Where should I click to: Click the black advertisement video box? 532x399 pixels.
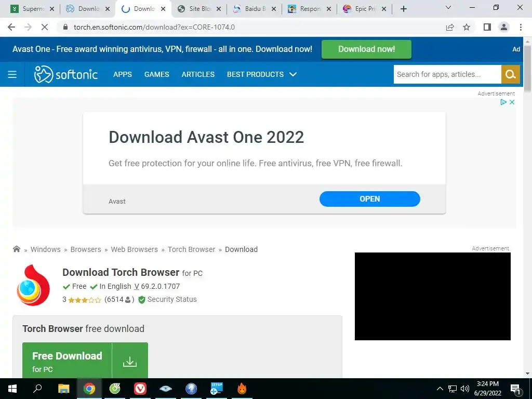(433, 296)
